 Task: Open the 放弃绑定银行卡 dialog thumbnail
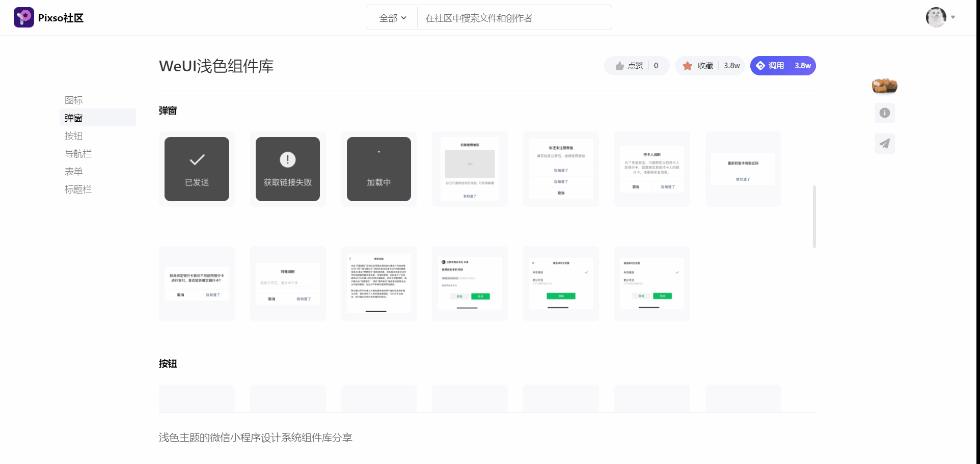click(197, 284)
